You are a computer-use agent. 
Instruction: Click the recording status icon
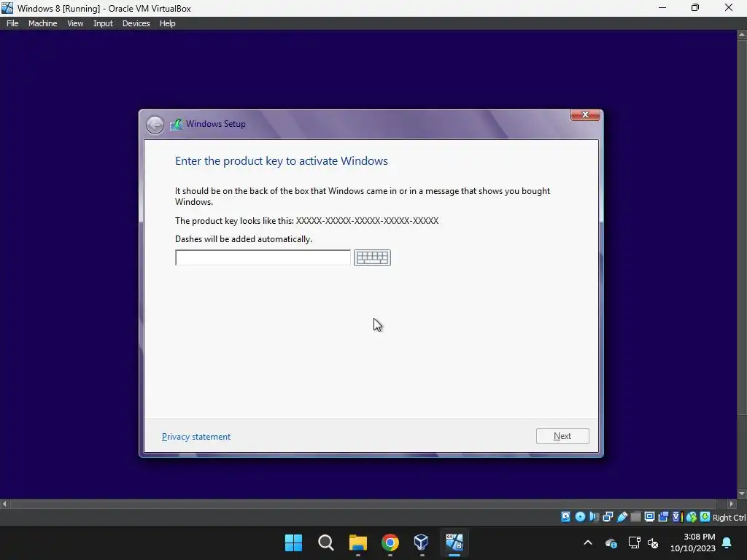coord(663,517)
